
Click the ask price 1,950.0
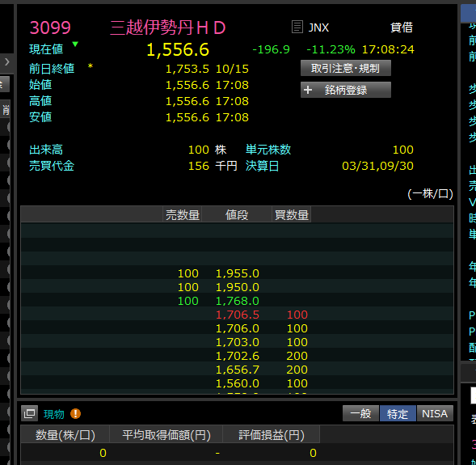(238, 287)
